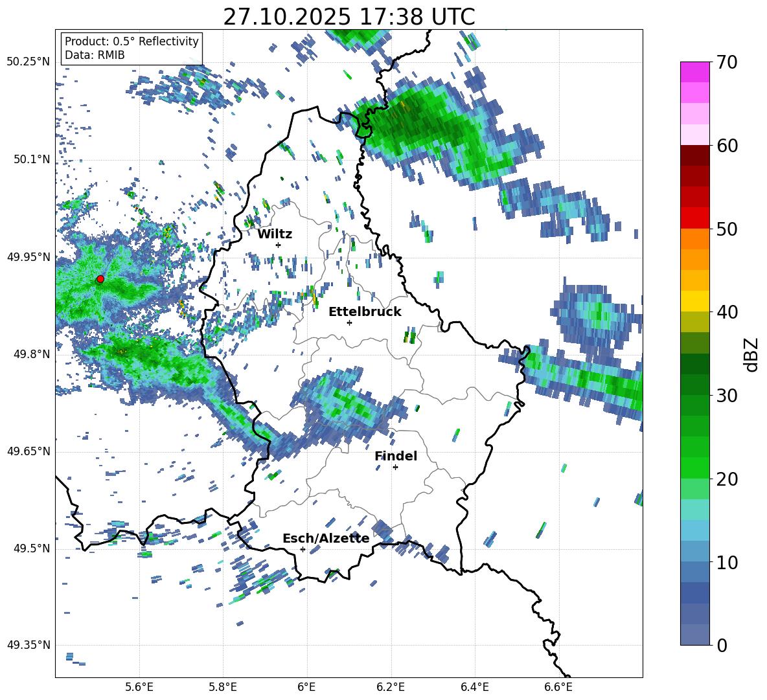Click the 70 tick label on colorbar
Viewport: 767px width, 700px height.
tap(726, 63)
